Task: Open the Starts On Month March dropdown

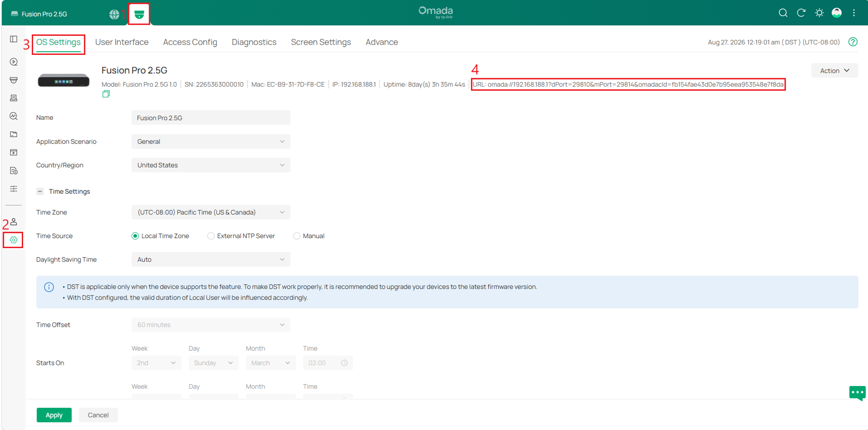Action: 271,363
